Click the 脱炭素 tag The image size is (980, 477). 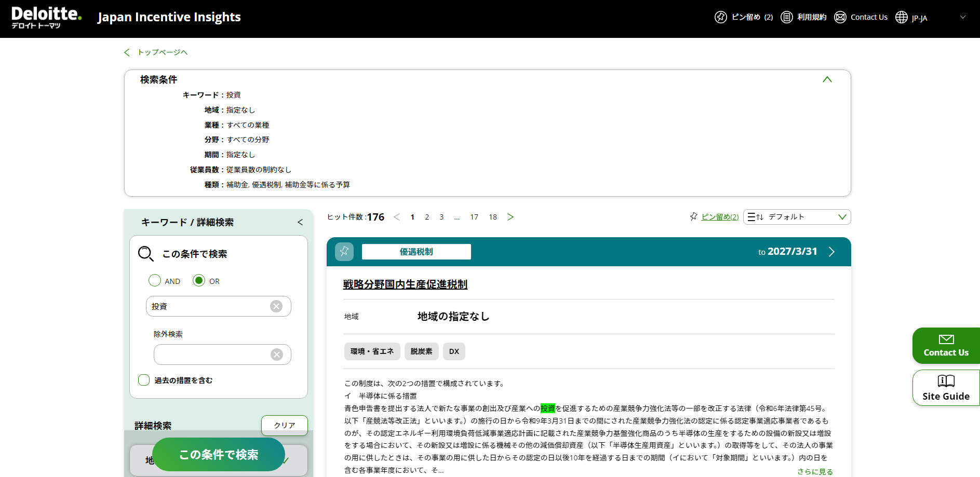422,351
